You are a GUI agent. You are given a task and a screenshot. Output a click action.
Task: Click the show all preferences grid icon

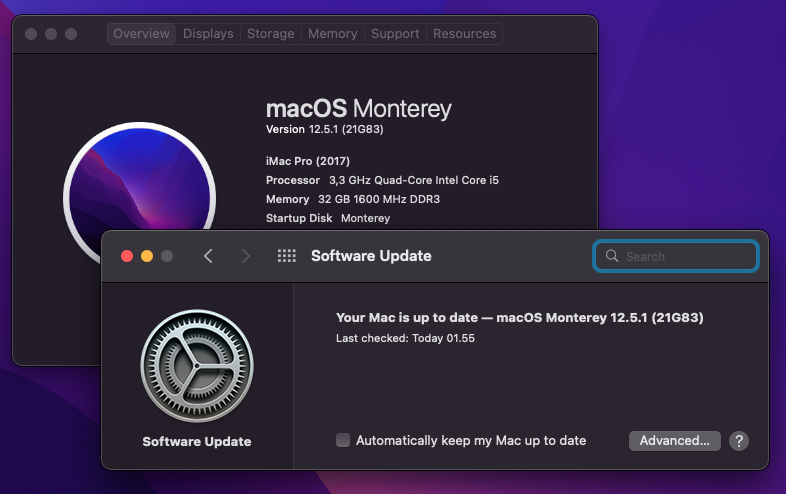click(287, 256)
